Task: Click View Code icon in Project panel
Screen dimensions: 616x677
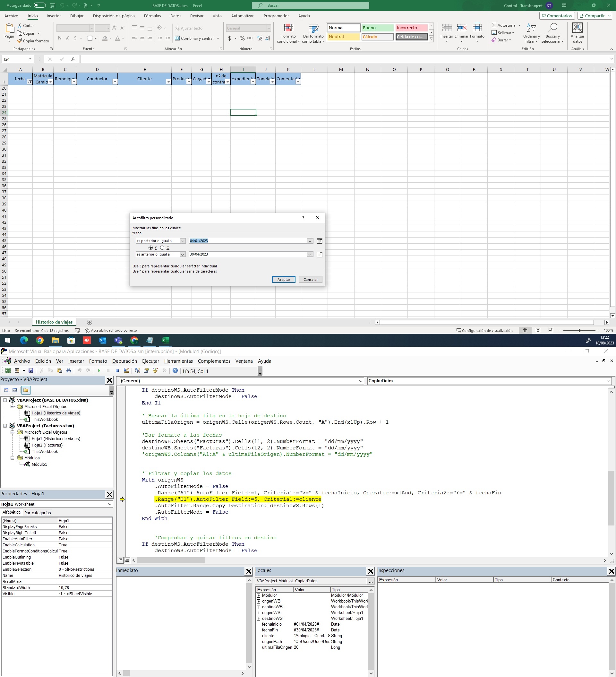Action: click(x=6, y=390)
